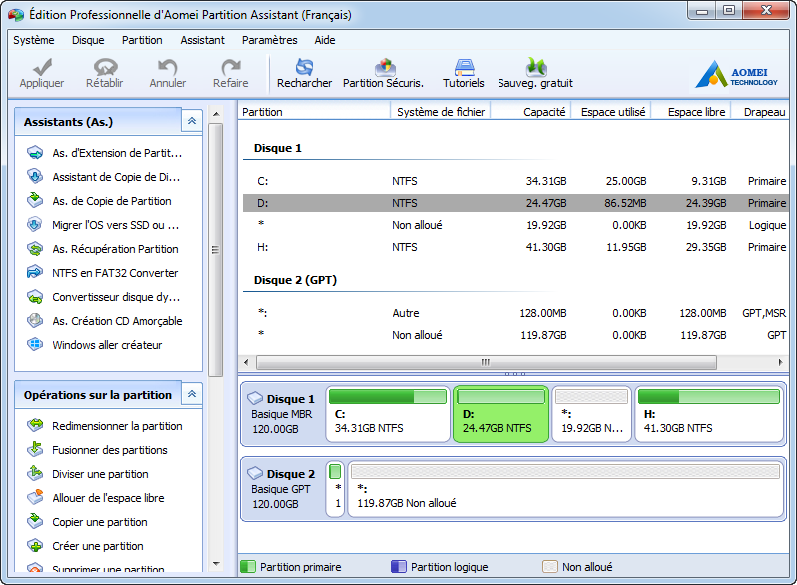
Task: Sort by the Système de fichier column header
Action: 440,112
